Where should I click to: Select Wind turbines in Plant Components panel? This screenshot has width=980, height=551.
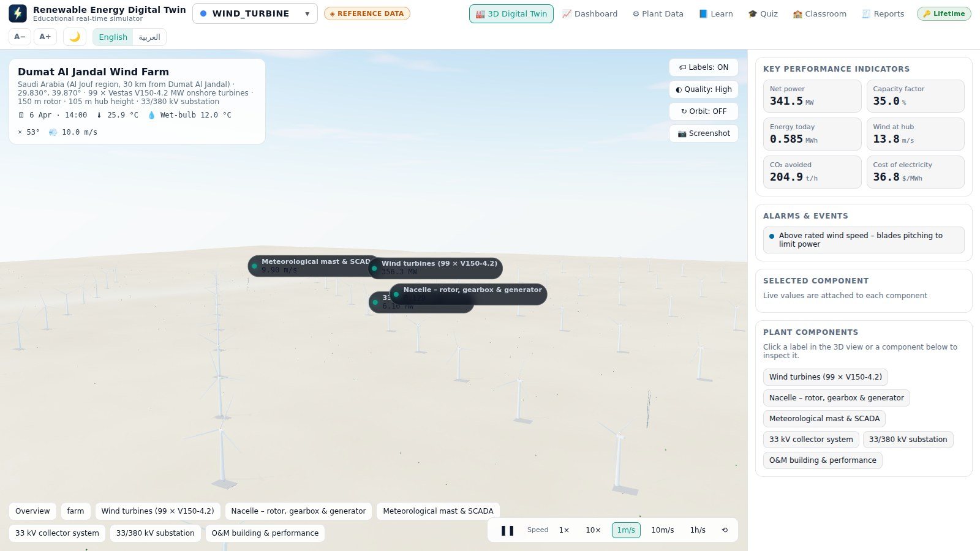click(x=826, y=377)
